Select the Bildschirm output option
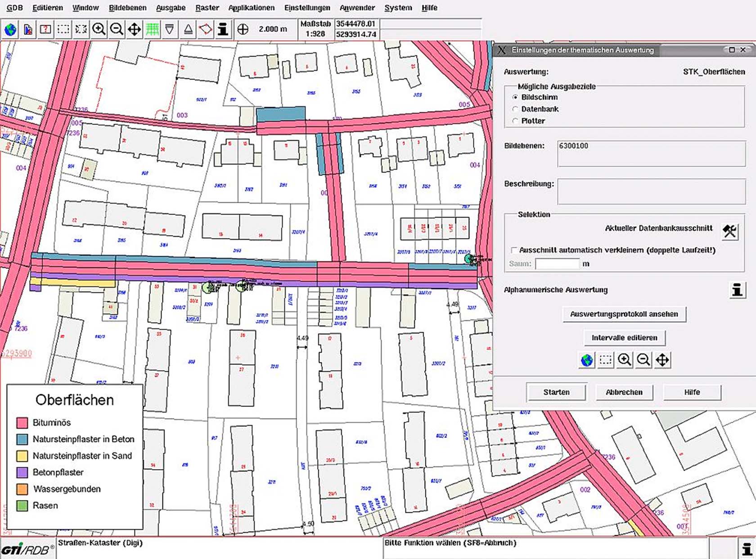 click(x=515, y=97)
